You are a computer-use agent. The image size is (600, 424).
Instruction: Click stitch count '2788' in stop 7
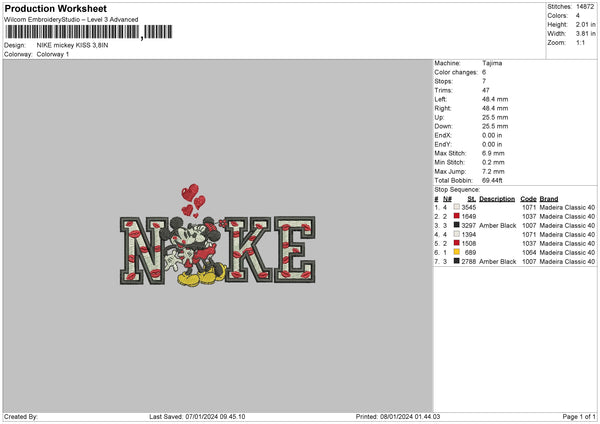click(x=469, y=261)
